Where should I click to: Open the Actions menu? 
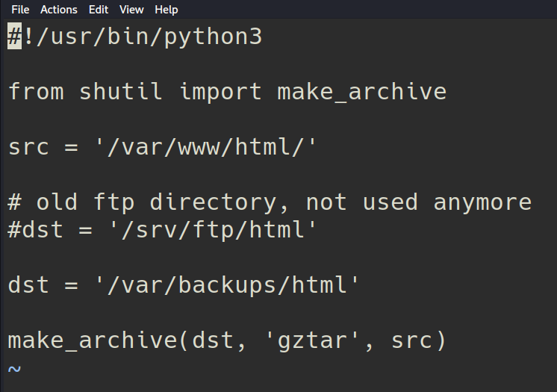(58, 10)
